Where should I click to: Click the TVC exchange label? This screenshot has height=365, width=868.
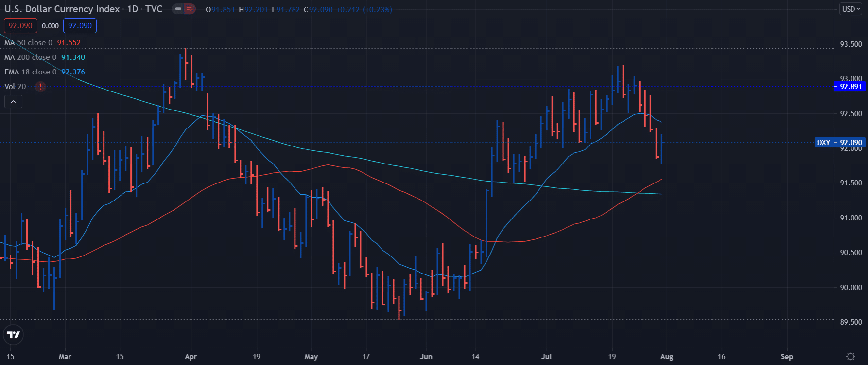click(x=154, y=9)
